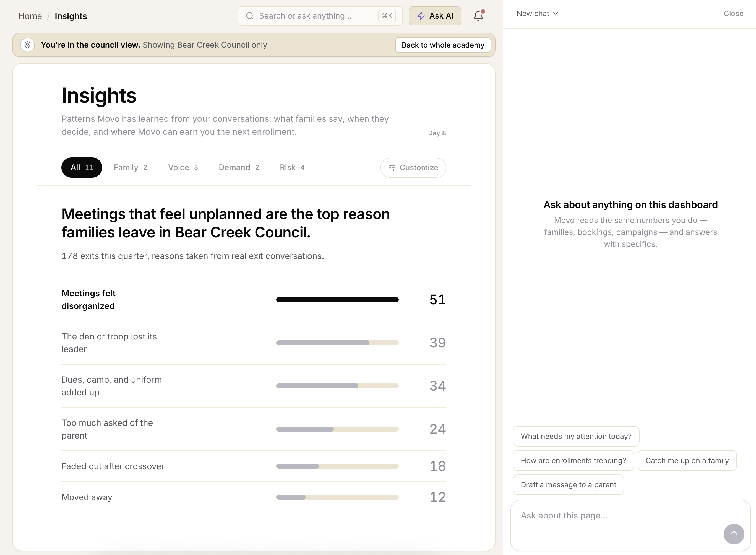This screenshot has height=555, width=756.
Task: Click the New chat chevron arrow
Action: pos(555,14)
